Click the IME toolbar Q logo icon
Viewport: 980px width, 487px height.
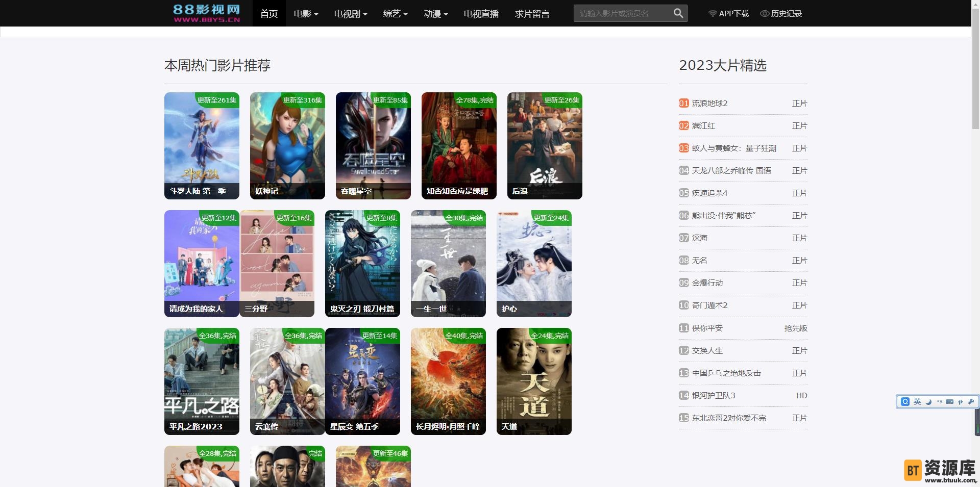click(905, 402)
